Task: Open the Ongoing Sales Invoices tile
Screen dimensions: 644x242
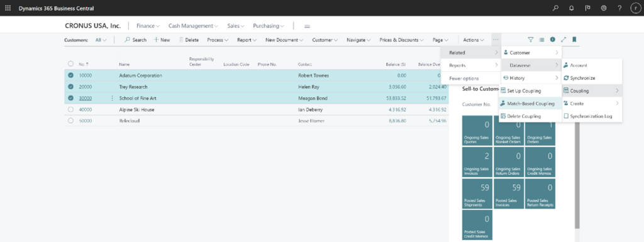Action: point(477,162)
